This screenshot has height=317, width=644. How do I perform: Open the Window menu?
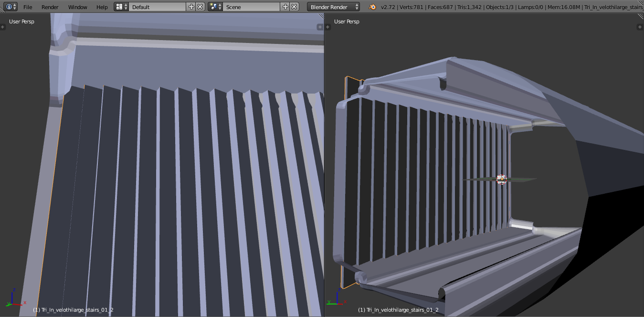[78, 7]
